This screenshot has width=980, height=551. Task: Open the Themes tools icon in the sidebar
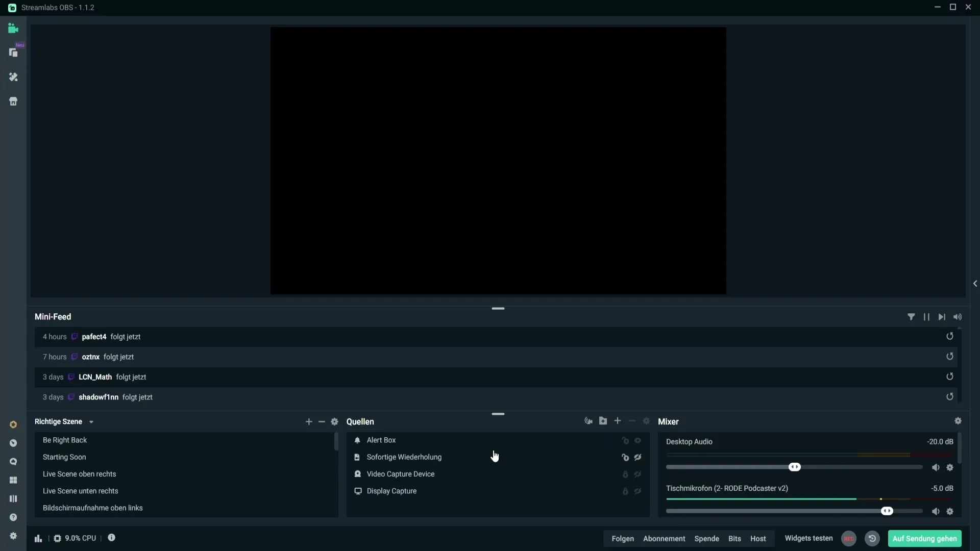click(x=13, y=77)
